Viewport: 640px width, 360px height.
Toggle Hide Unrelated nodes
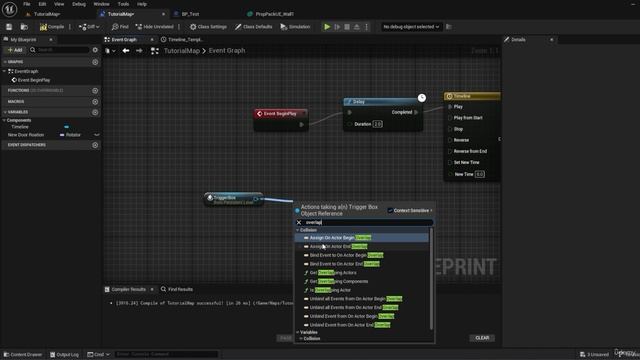pos(154,27)
